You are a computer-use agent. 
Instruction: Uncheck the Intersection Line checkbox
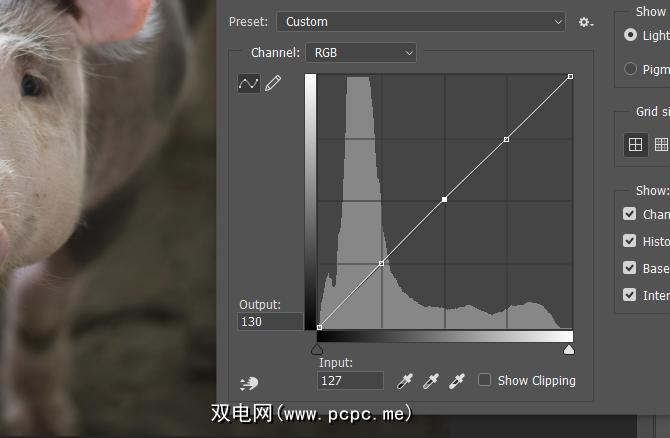tap(629, 295)
